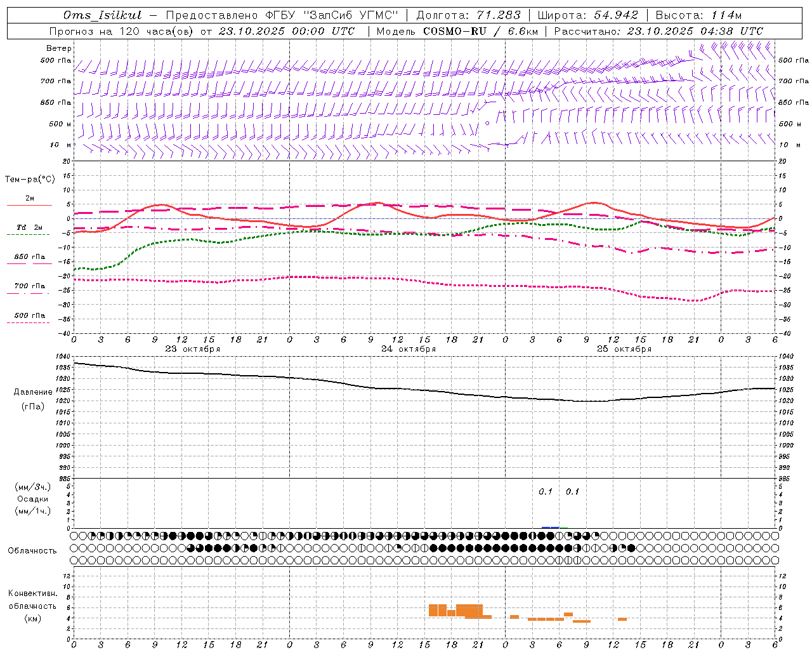This screenshot has height=650, width=812.
Task: Click the Осадки panel label
Action: coord(33,499)
